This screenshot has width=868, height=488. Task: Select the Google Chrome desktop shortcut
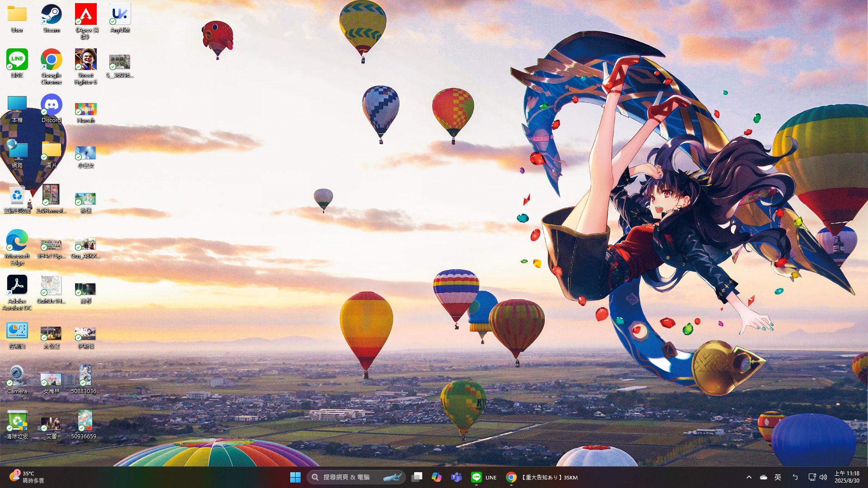point(52,66)
